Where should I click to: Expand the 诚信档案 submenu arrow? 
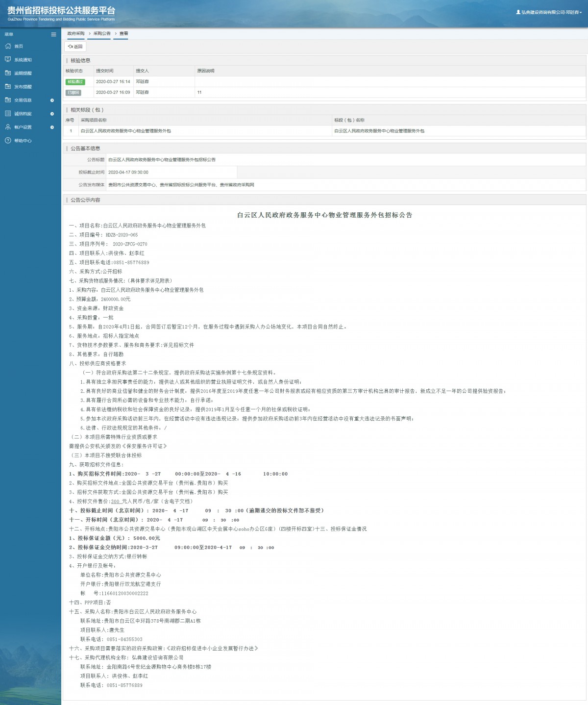[x=52, y=114]
